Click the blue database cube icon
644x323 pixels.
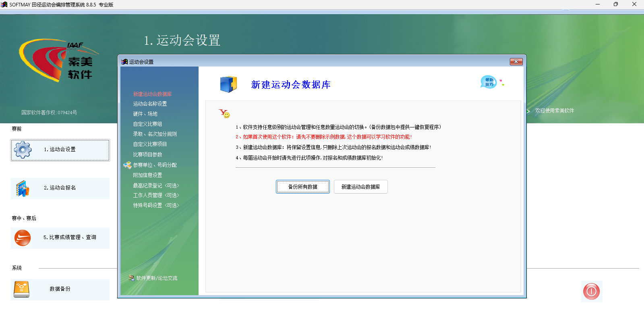[228, 84]
